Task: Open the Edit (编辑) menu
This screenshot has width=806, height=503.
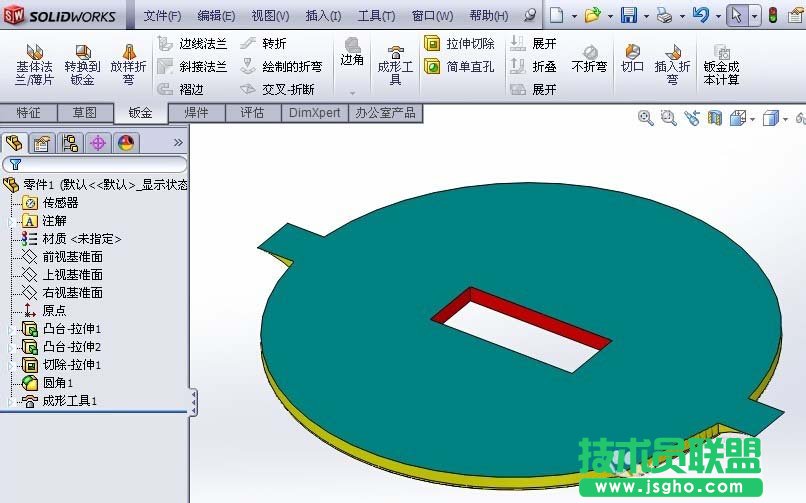Action: (216, 16)
